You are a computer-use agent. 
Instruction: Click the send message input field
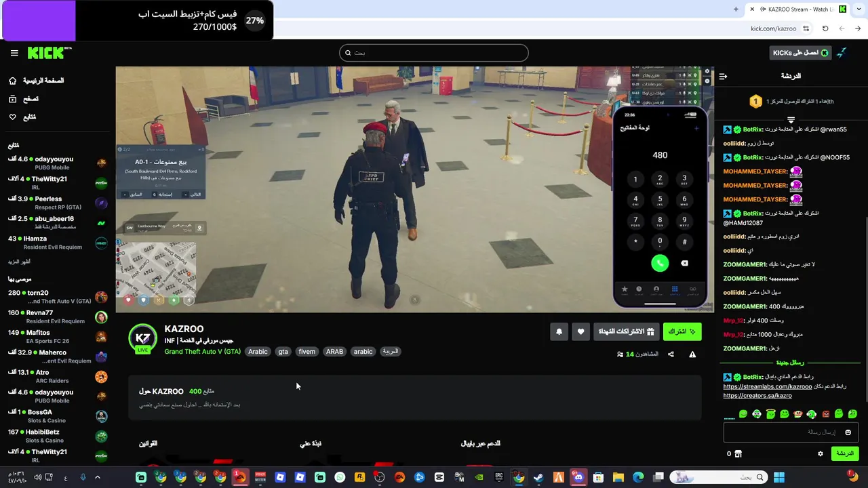791,432
